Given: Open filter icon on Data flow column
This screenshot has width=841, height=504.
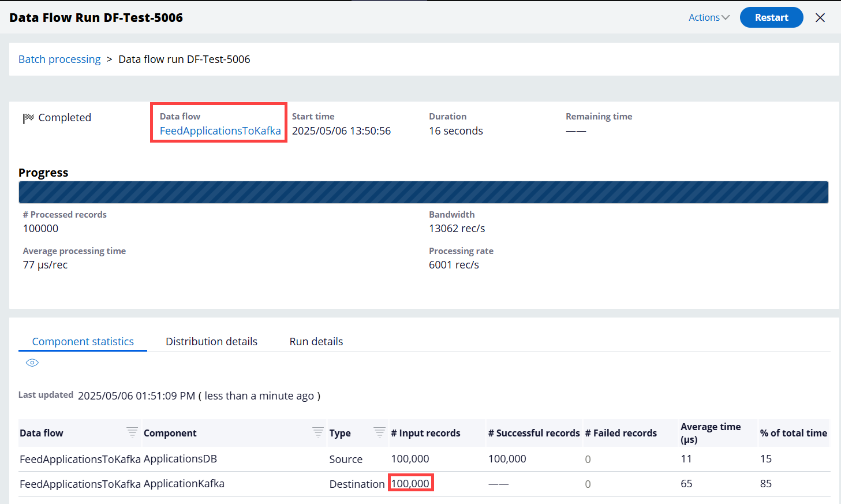Looking at the screenshot, I should click(132, 432).
